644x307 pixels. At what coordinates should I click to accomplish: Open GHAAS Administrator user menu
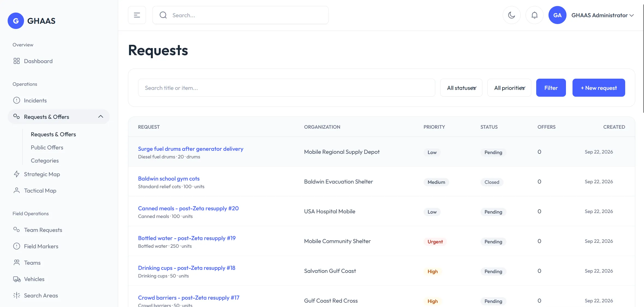(603, 15)
